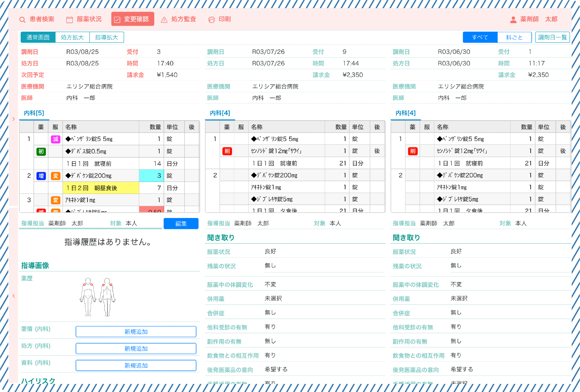Select 内科[4] tab for R03/06/30
Viewport: 580px width, 392px height.
coord(406,113)
